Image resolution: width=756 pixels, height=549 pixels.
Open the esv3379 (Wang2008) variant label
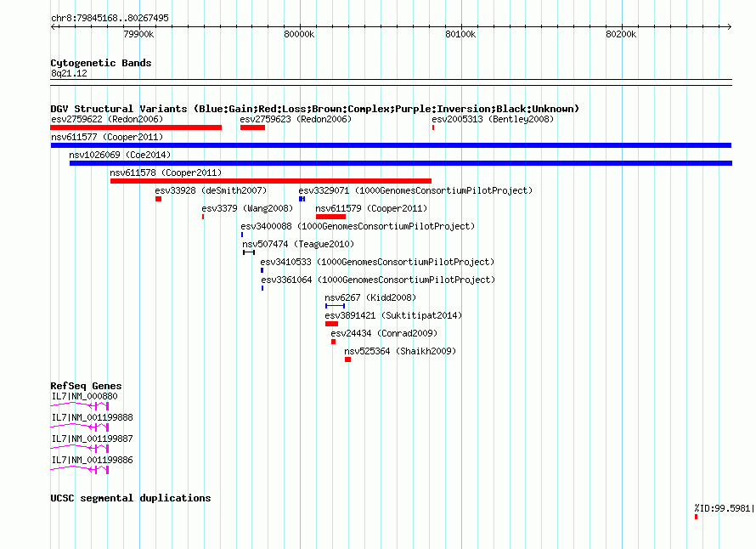tap(247, 208)
